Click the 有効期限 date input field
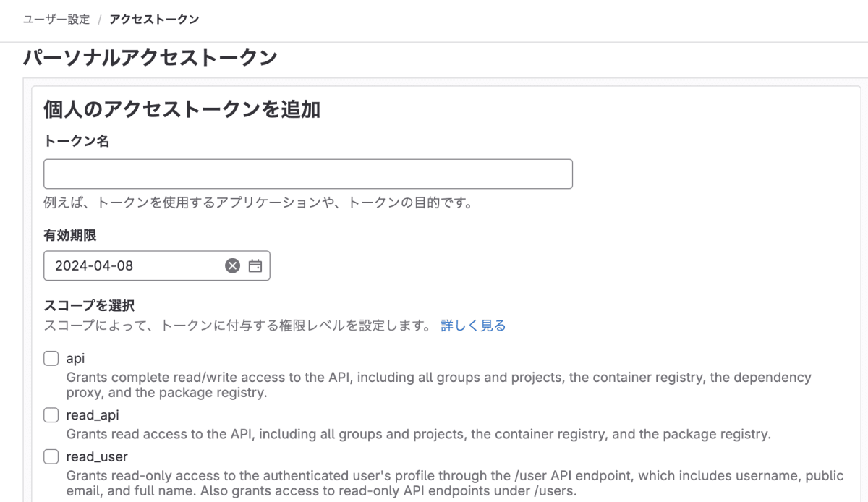868x502 pixels. (x=130, y=265)
